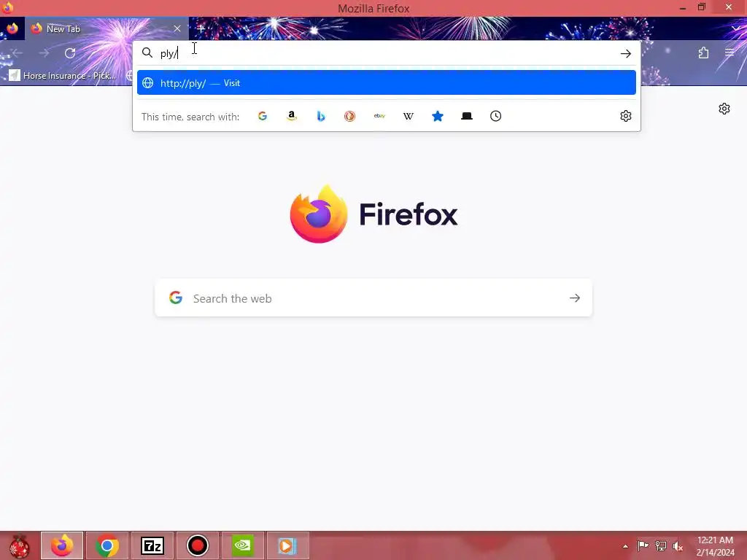Open Action Center flag icon

[643, 546]
